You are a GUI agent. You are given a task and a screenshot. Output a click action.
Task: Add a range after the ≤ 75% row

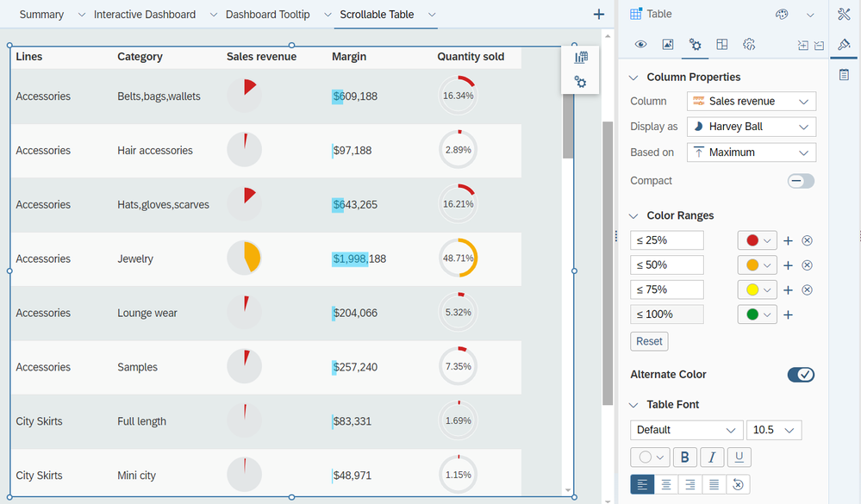tap(788, 289)
